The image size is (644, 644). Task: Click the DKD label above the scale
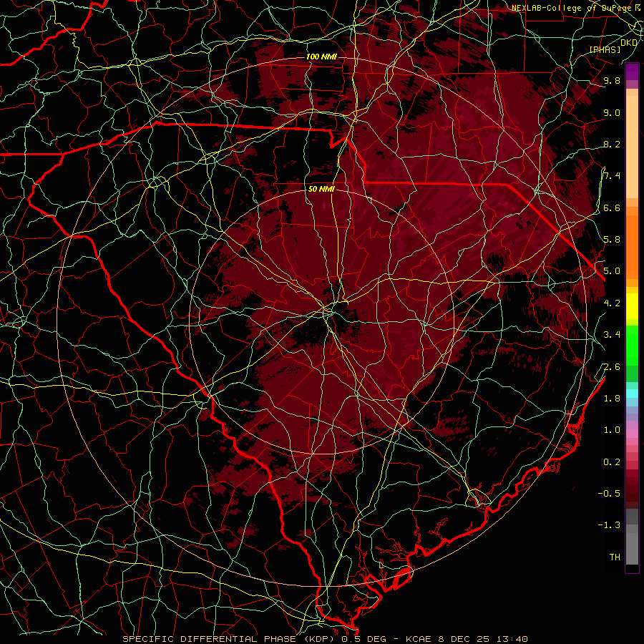[x=628, y=43]
